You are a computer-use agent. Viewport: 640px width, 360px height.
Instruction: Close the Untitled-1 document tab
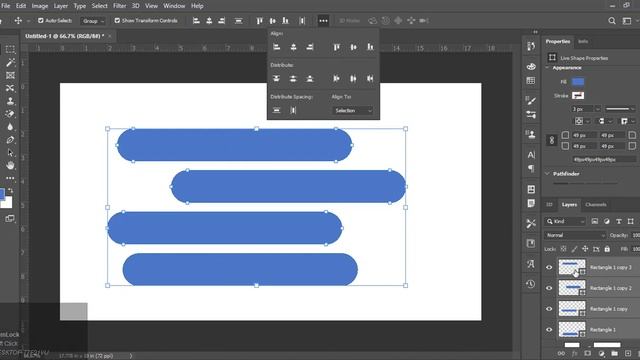110,36
